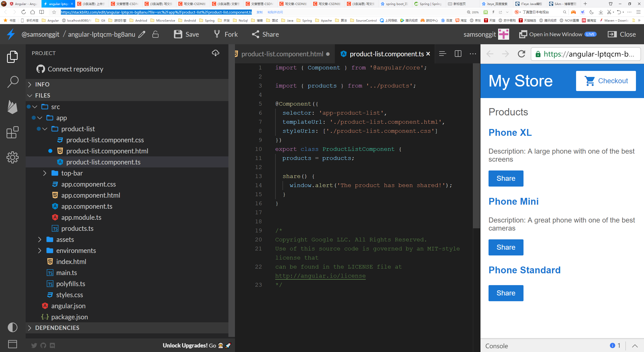Switch to product-list.component.html editor tab
Screen dimensions: 644x352
[x=282, y=54]
